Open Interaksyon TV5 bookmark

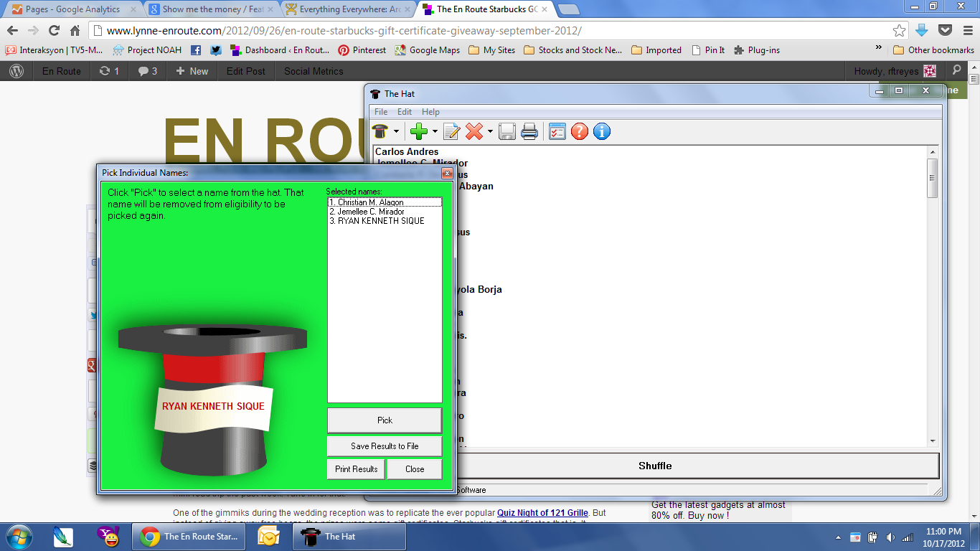tap(55, 50)
